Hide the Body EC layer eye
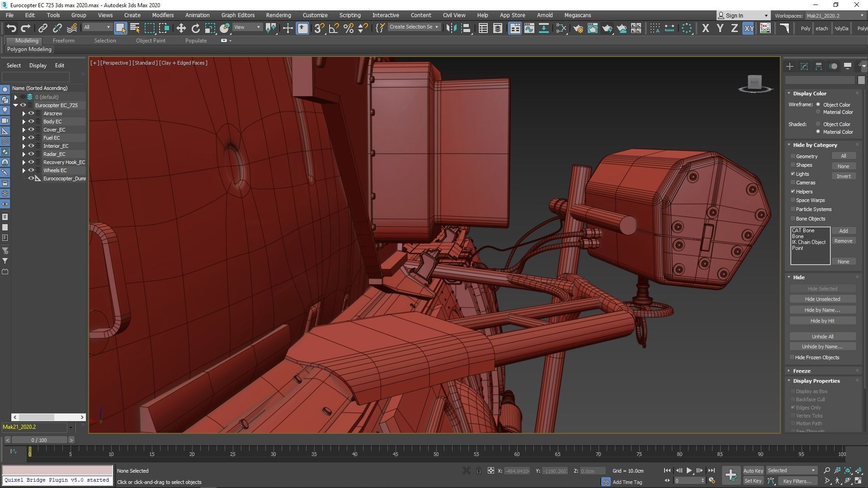 point(31,122)
